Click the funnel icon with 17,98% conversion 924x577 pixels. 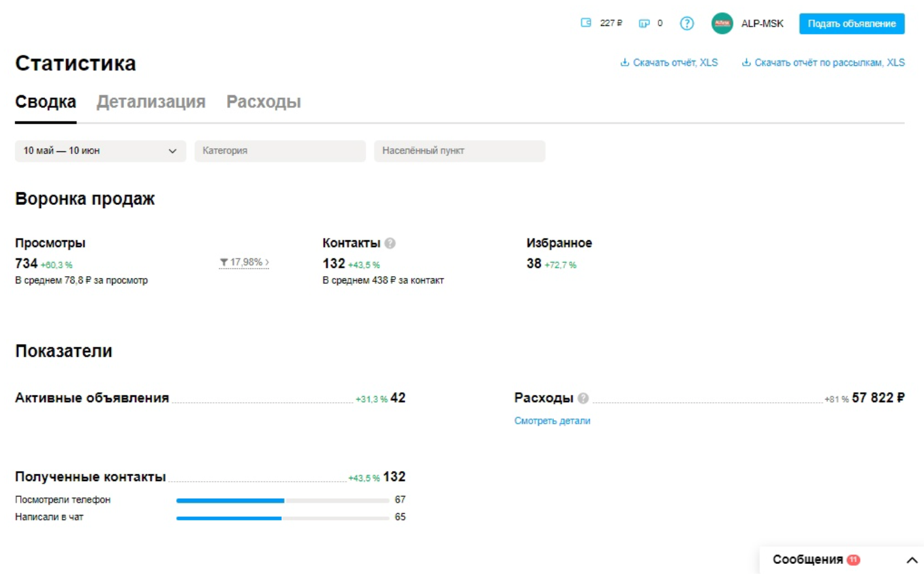coord(224,262)
